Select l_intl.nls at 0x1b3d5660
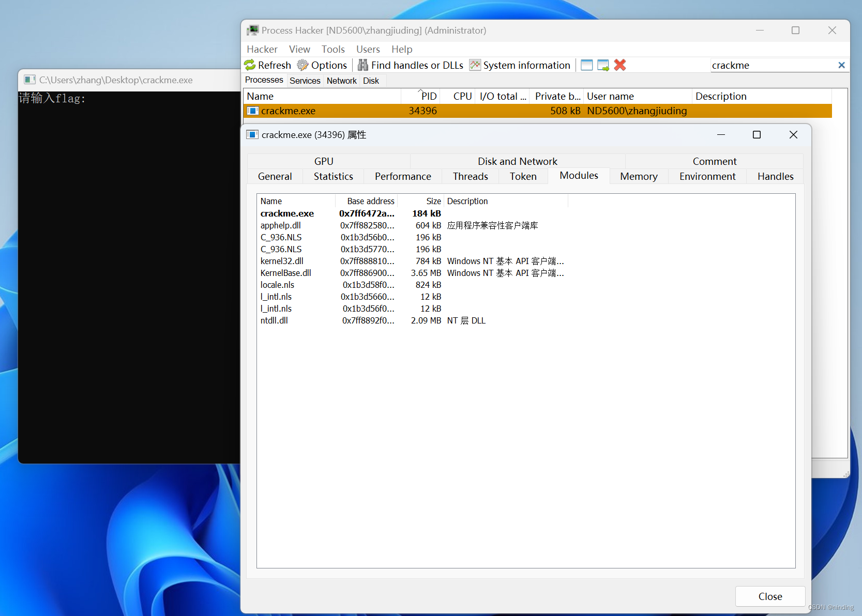 coord(412,297)
